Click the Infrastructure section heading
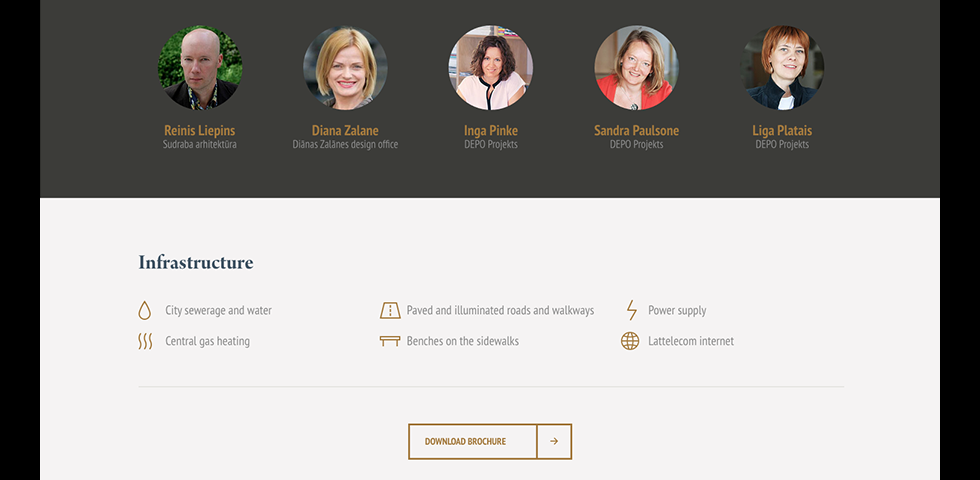 [196, 263]
